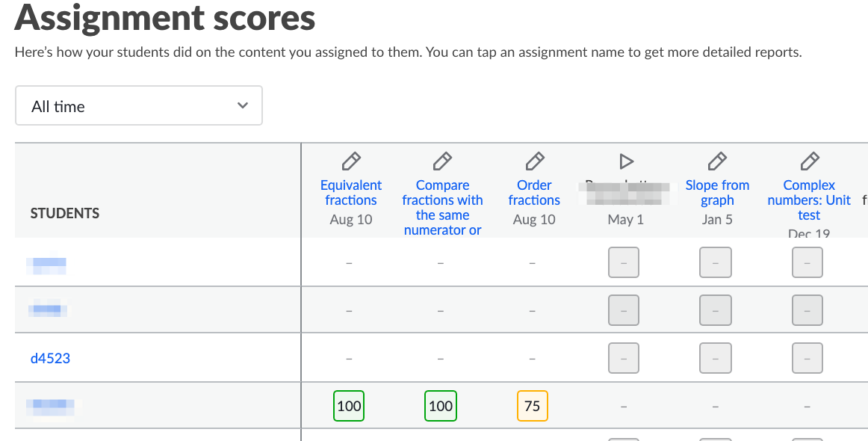Click the green 100 score under Equivalent fractions

[x=349, y=407]
